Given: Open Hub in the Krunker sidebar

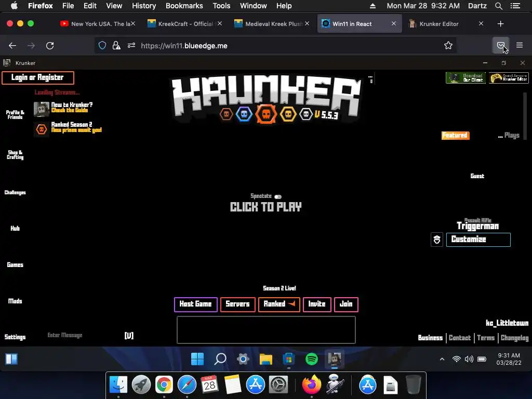Looking at the screenshot, I should tap(15, 229).
